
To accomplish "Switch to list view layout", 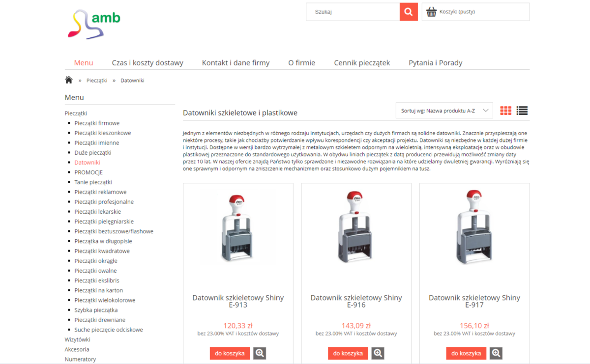I will pyautogui.click(x=522, y=111).
